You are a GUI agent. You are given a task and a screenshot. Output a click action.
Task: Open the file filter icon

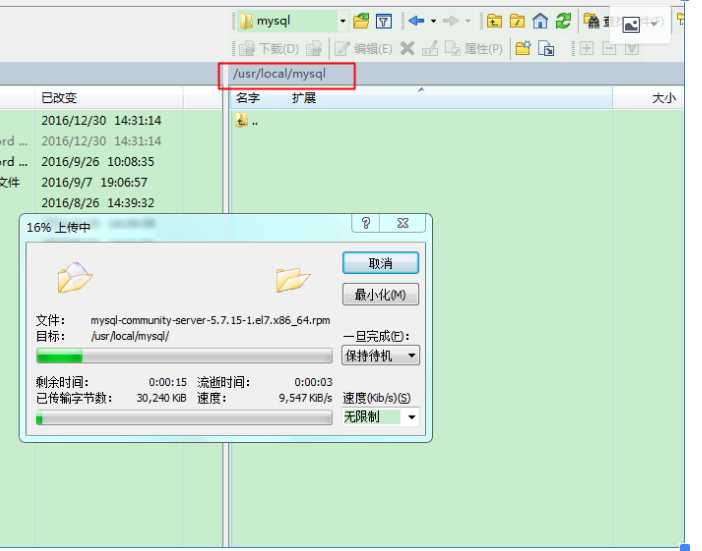[384, 21]
